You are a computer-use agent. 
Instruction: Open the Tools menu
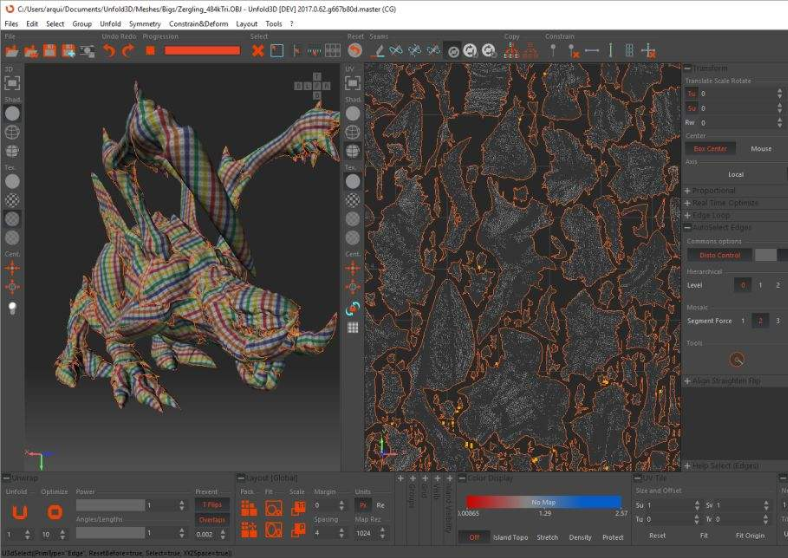(274, 24)
